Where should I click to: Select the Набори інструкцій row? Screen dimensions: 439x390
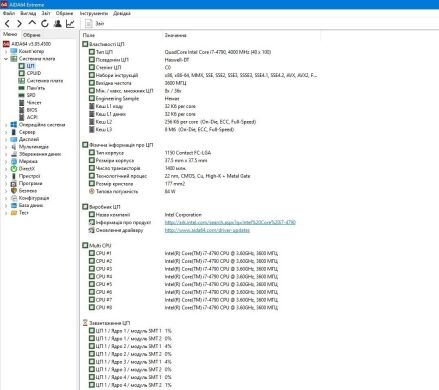tap(203, 75)
